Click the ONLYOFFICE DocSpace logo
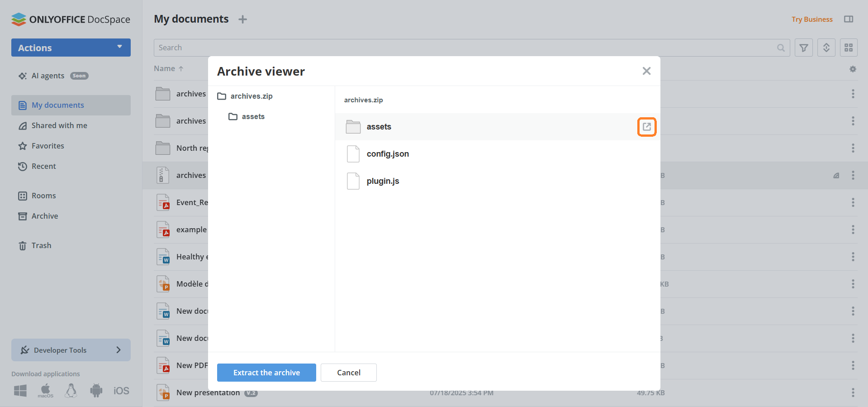The height and width of the screenshot is (407, 868). (x=71, y=19)
